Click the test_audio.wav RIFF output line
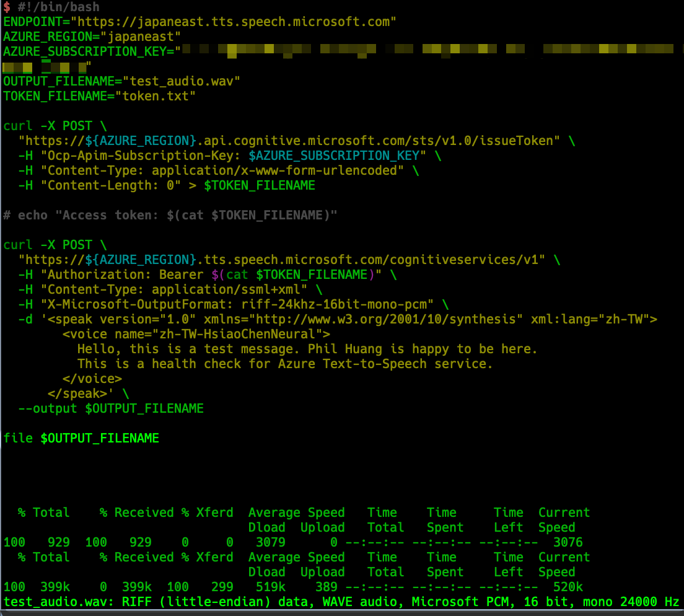The image size is (684, 616). coord(341,602)
